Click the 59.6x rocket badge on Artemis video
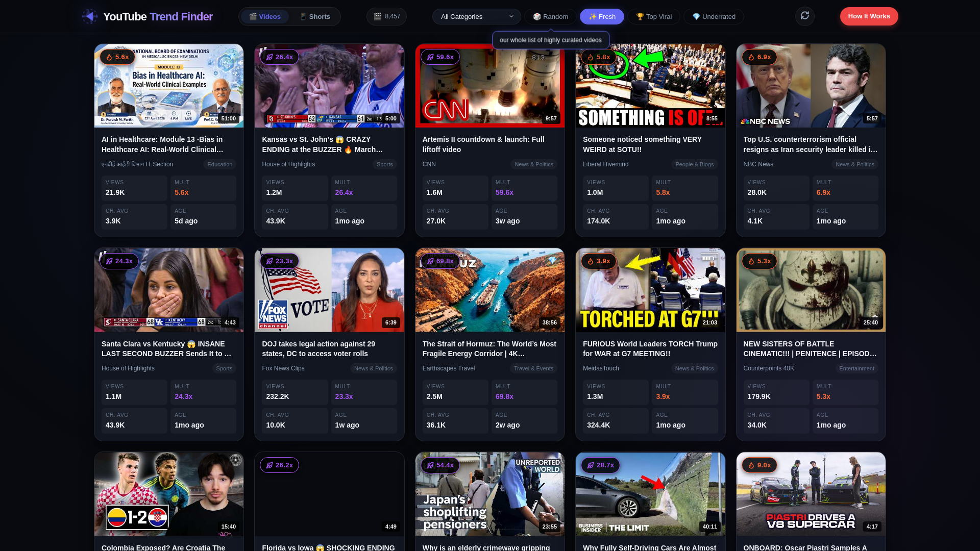Screen dimensions: 980x551 click(440, 57)
